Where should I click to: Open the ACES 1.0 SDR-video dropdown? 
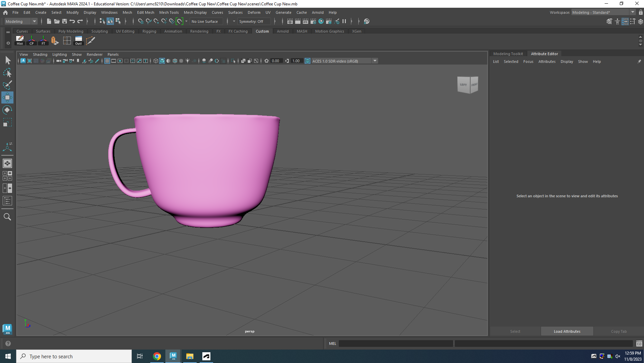coord(375,61)
